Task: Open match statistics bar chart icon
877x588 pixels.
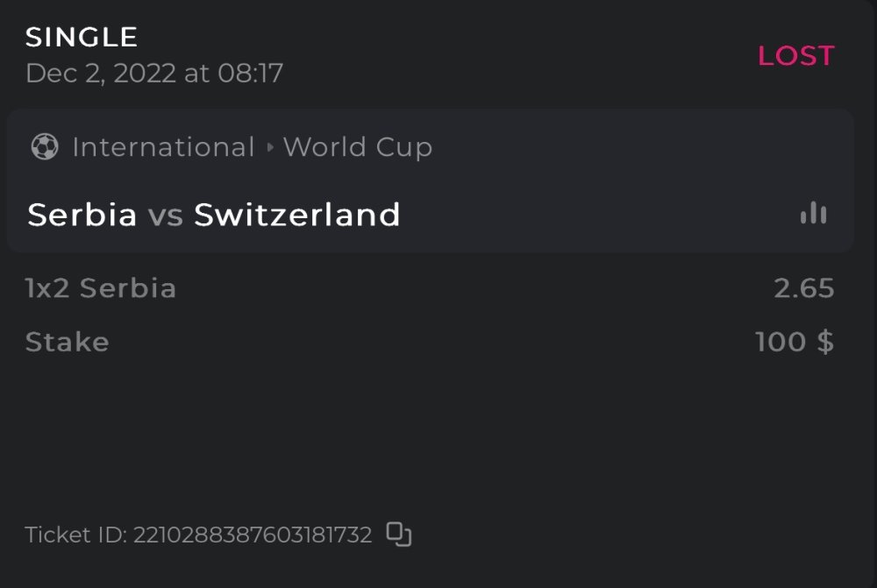Action: [x=813, y=213]
